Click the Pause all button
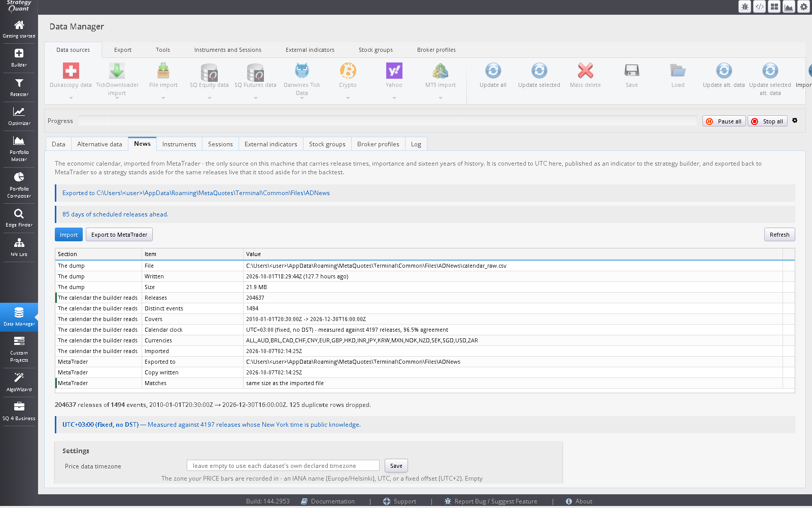The width and height of the screenshot is (812, 508). (724, 121)
